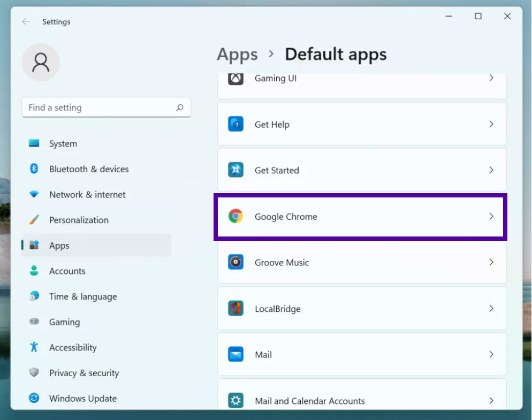Click the Privacy & security shield icon
The height and width of the screenshot is (420, 532).
[34, 372]
